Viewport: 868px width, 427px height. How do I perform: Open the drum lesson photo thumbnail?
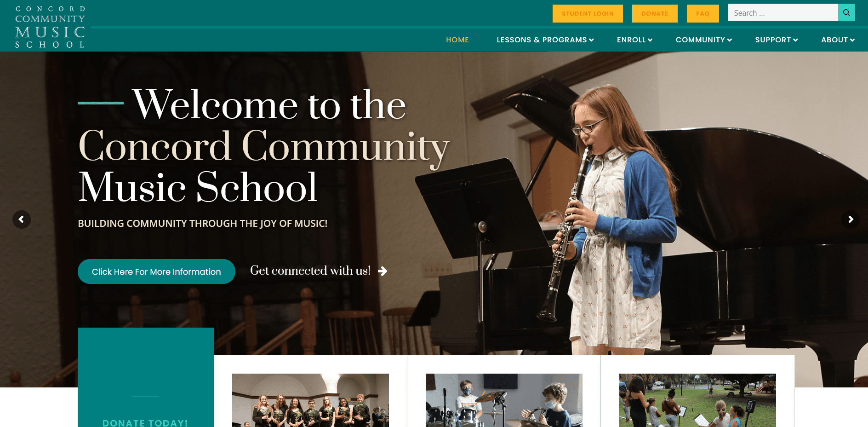[504, 400]
